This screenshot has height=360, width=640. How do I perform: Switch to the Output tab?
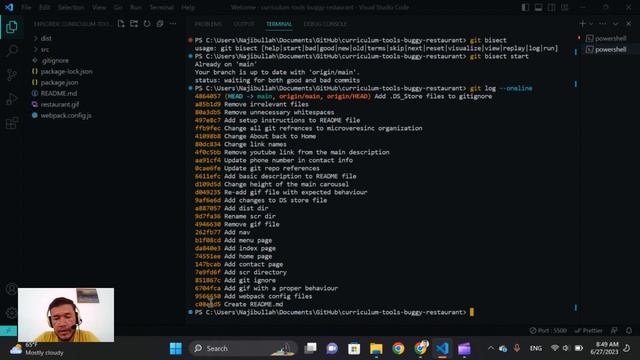244,24
